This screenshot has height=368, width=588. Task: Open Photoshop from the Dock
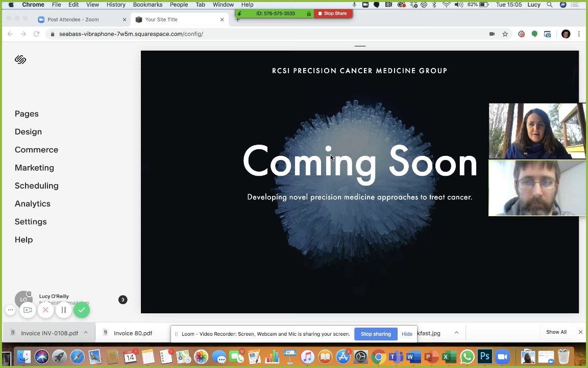point(485,356)
